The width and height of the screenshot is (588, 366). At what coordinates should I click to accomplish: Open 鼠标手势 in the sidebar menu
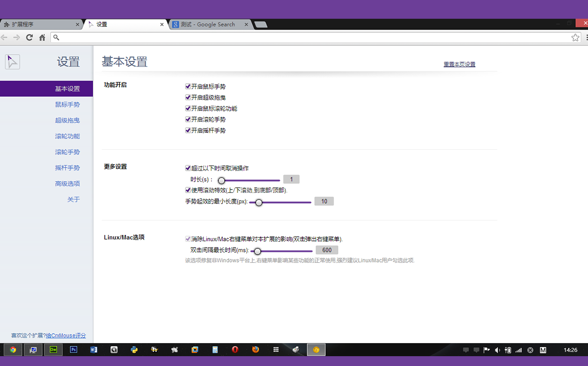coord(67,104)
